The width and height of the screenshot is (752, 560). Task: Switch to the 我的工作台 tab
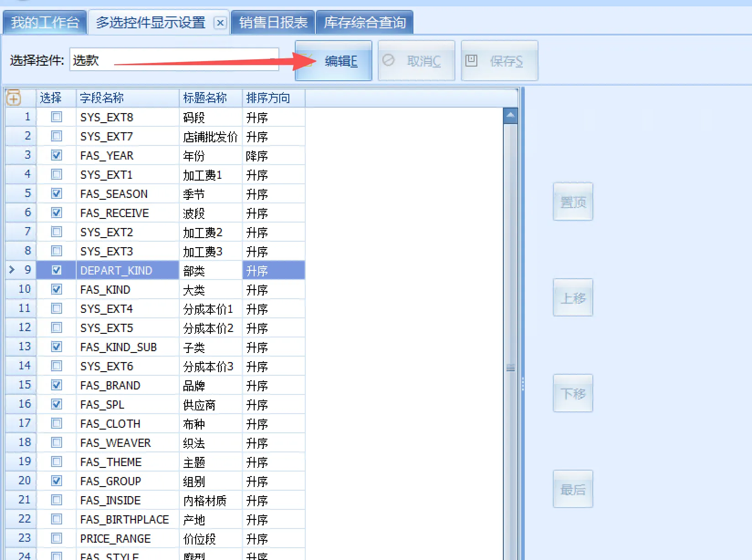(x=44, y=22)
